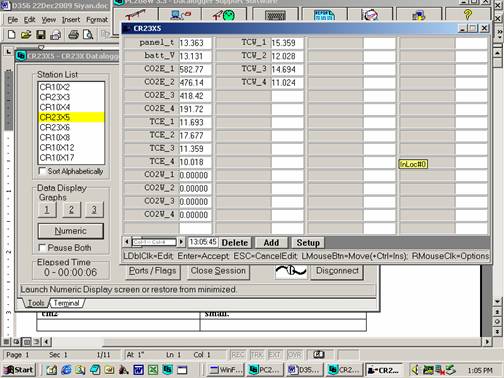Click the WinF... taskbar button
This screenshot has width=504, height=378.
tap(226, 370)
